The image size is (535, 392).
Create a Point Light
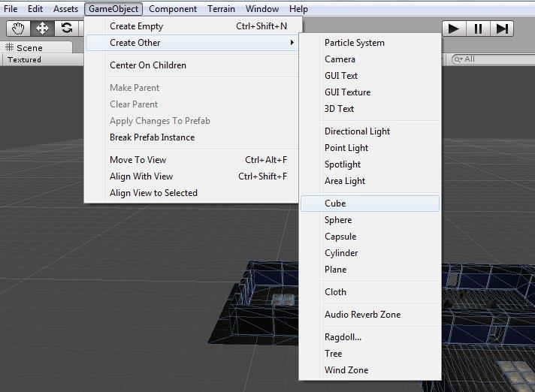[370, 148]
